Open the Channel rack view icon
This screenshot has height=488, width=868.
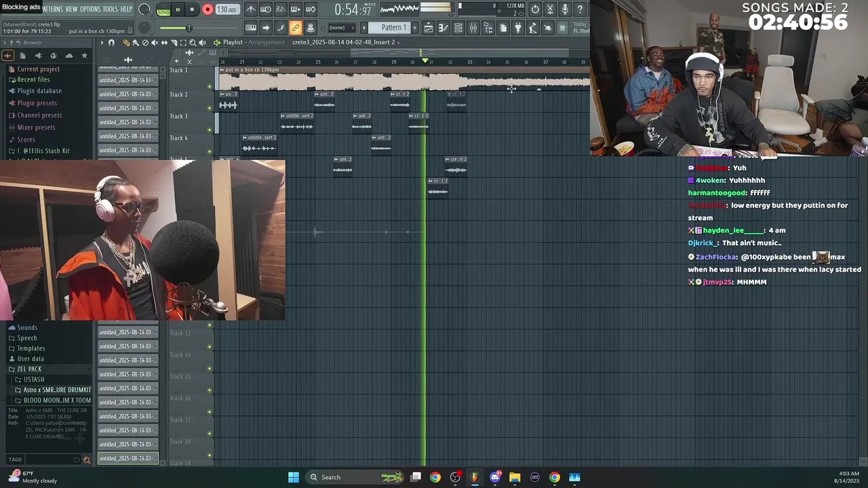(458, 28)
